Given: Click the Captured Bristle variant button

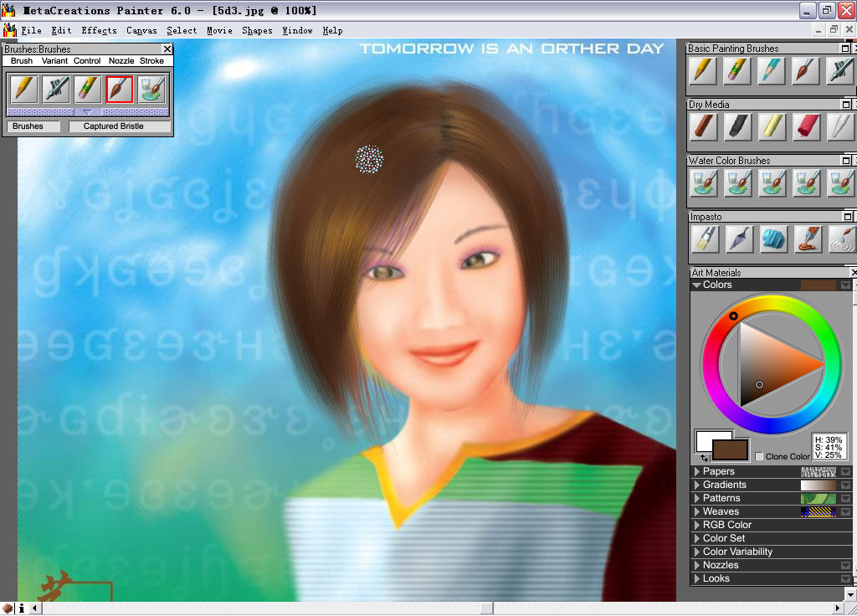Looking at the screenshot, I should [120, 126].
